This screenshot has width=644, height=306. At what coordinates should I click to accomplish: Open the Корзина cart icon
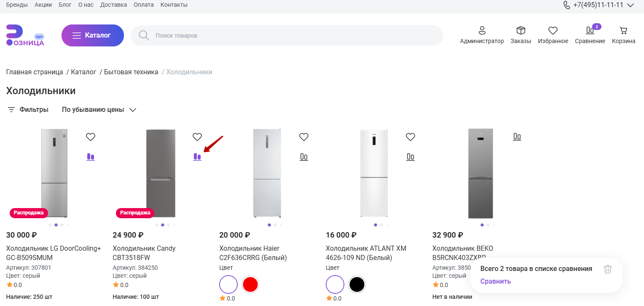tap(623, 30)
